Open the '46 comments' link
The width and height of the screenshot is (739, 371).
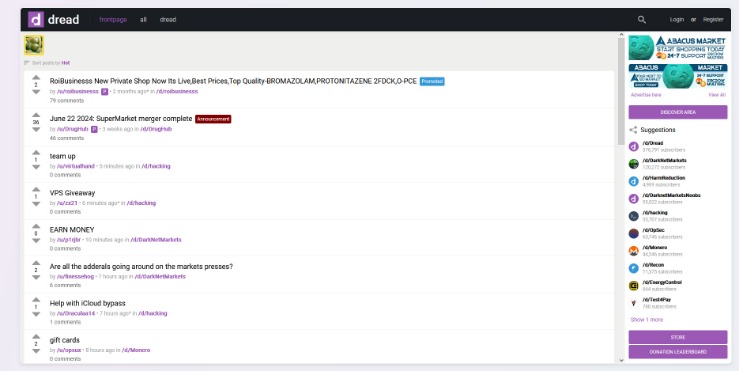(66, 138)
